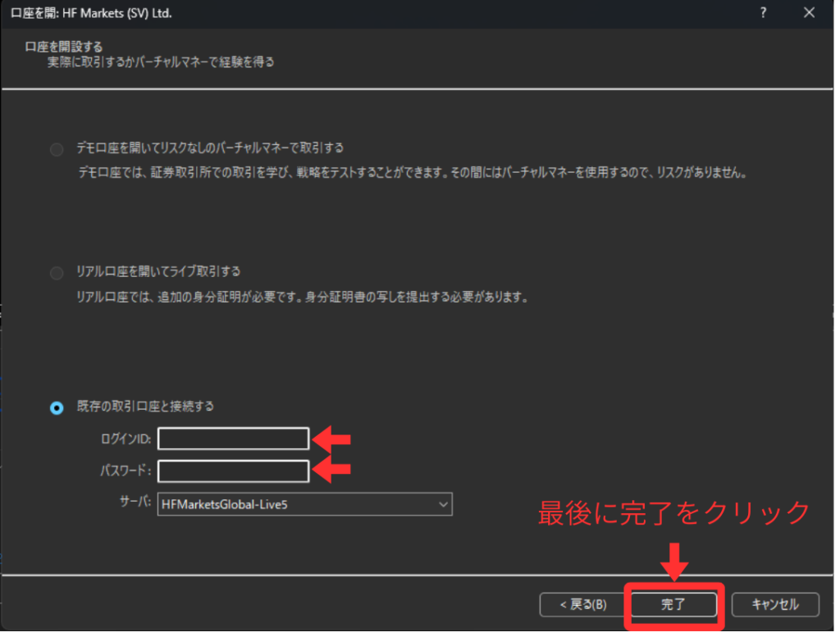Click the help question mark in title bar
This screenshot has height=632, width=840.
763,13
